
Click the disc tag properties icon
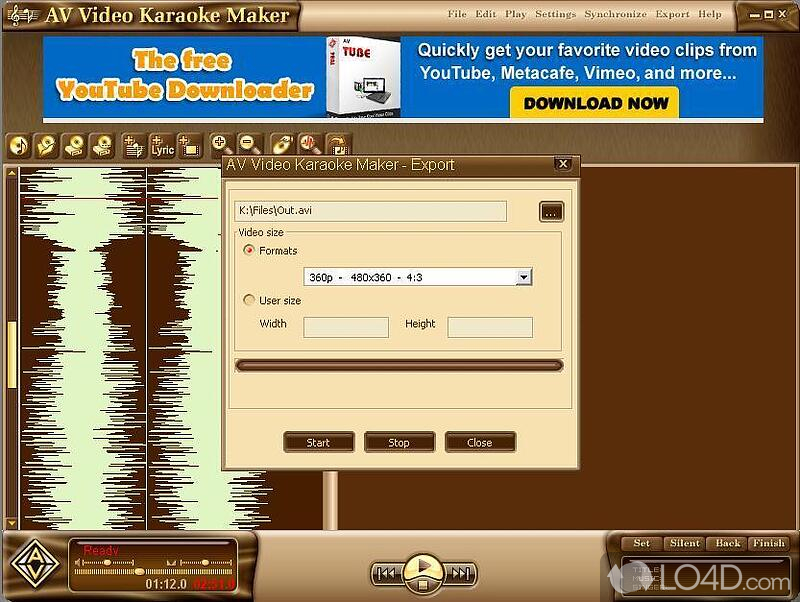pos(282,145)
